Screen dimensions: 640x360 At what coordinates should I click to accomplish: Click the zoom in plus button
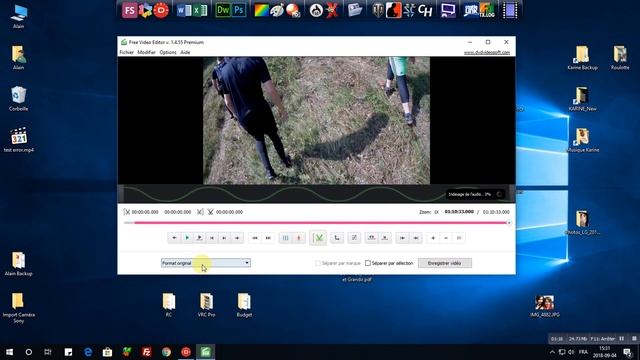click(433, 238)
